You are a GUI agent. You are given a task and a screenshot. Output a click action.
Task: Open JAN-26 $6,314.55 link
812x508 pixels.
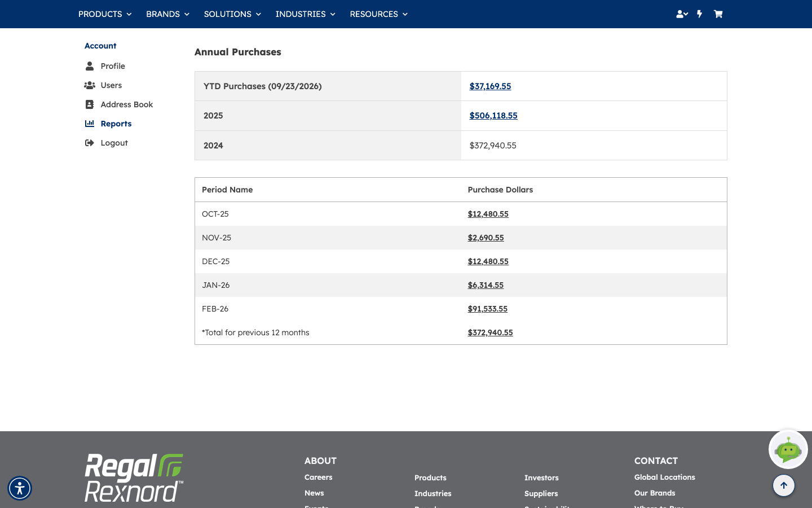click(486, 285)
